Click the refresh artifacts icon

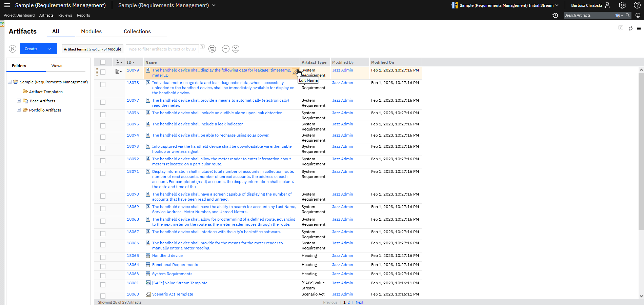pyautogui.click(x=630, y=28)
